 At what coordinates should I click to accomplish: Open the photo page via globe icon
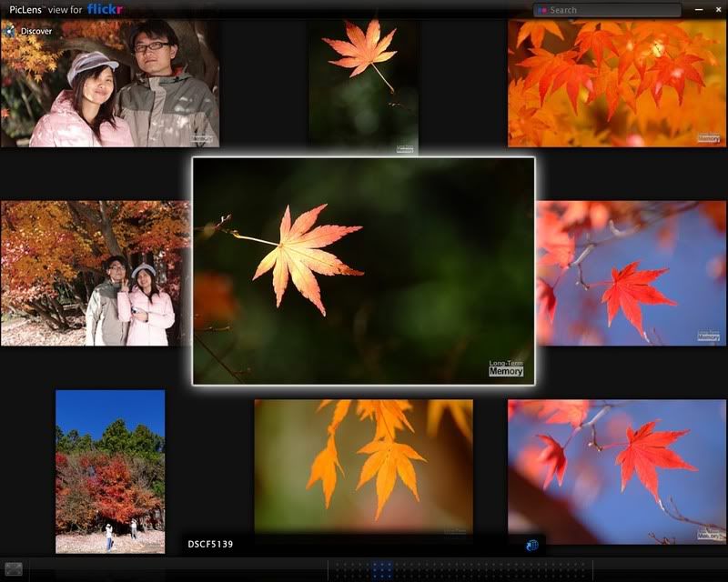[532, 546]
